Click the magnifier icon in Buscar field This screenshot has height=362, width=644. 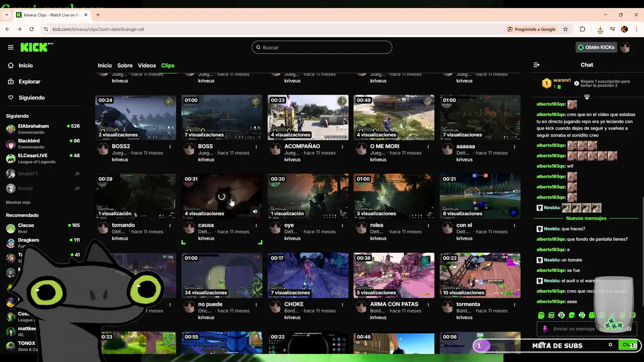pos(259,47)
